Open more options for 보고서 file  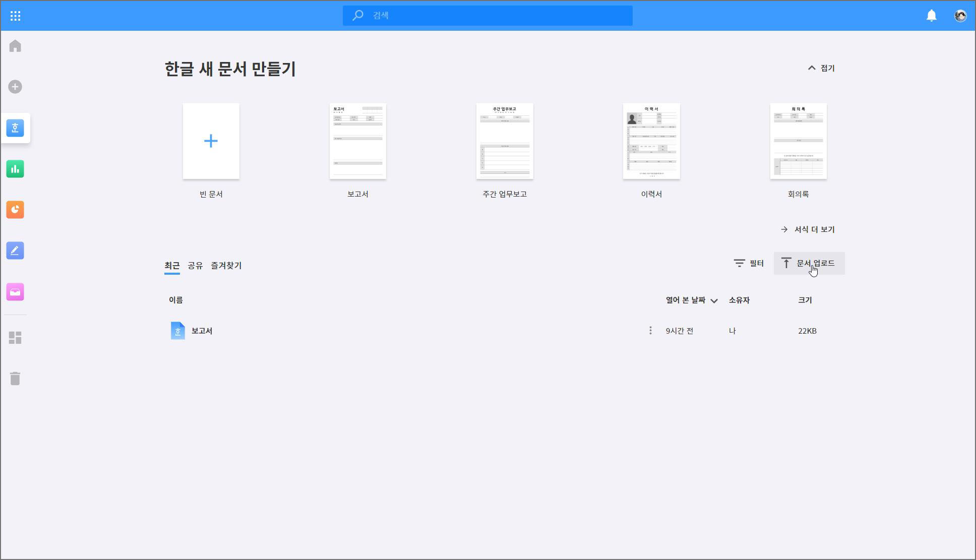point(650,331)
